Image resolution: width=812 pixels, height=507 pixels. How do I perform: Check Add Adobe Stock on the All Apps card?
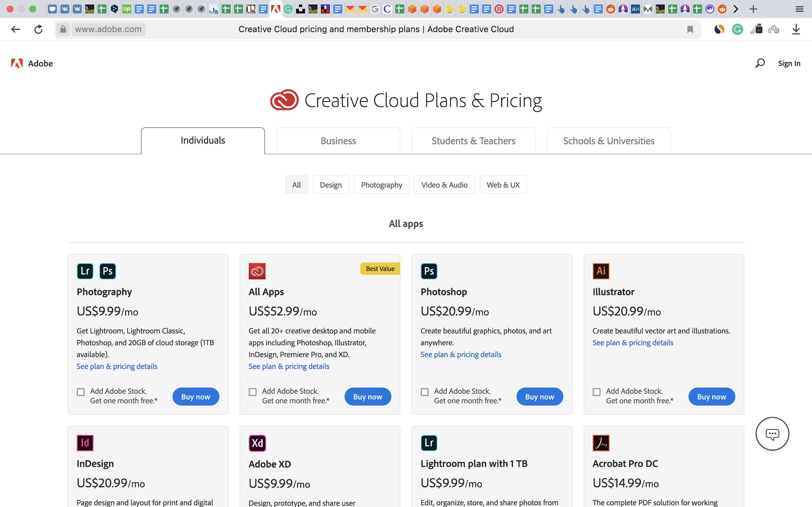pyautogui.click(x=253, y=392)
